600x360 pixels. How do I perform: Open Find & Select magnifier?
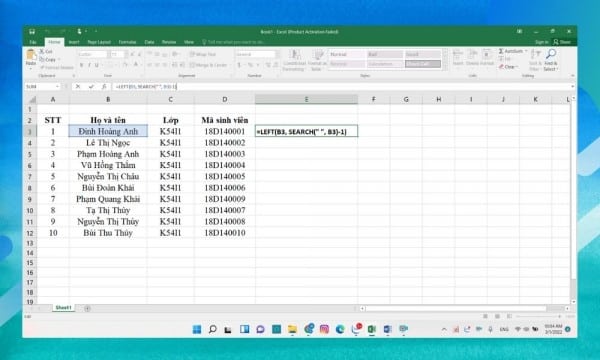pos(551,60)
